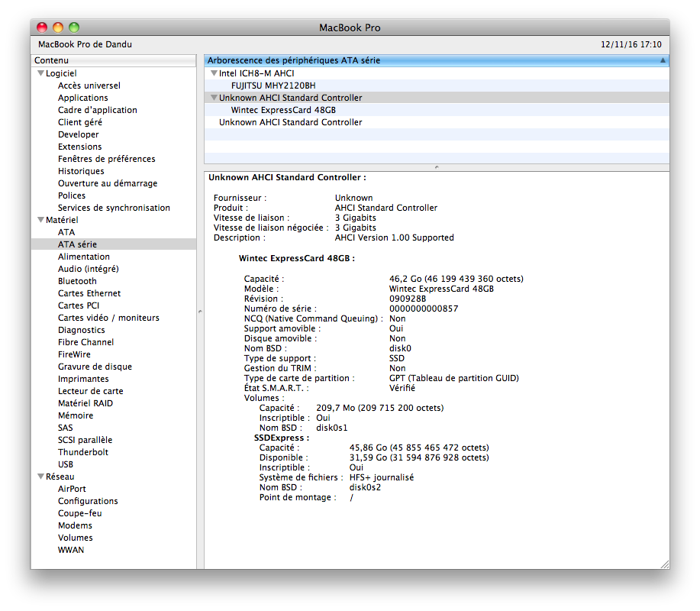700x611 pixels.
Task: Open SCSI parallèle in the sidebar
Action: pos(85,440)
